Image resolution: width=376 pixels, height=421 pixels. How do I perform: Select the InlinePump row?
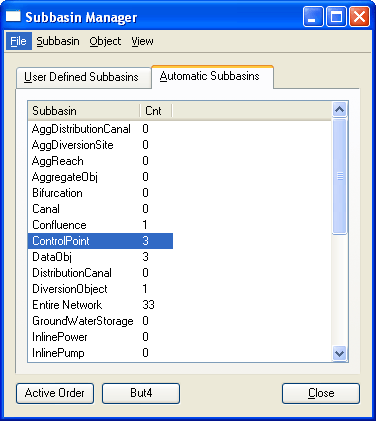100,353
